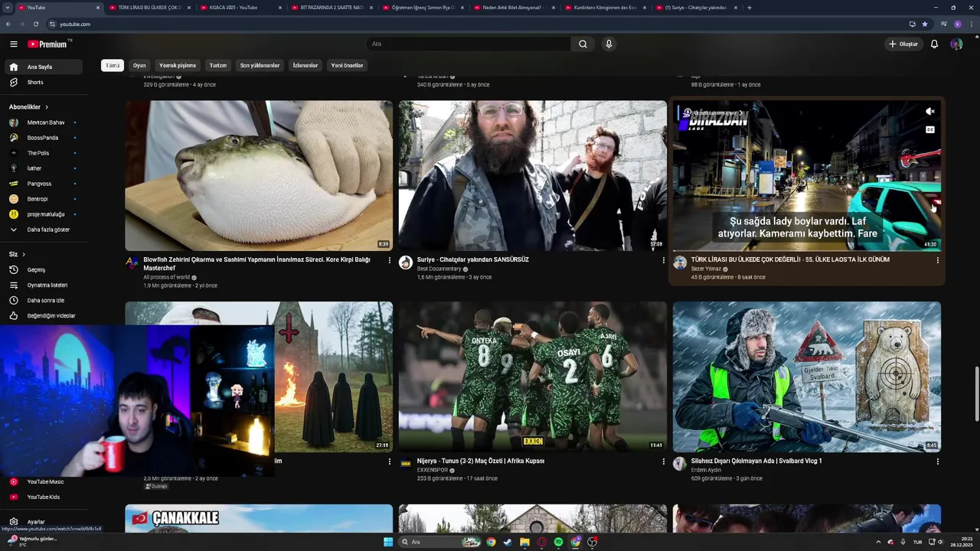Open Ayarlar settings in sidebar

44,522
